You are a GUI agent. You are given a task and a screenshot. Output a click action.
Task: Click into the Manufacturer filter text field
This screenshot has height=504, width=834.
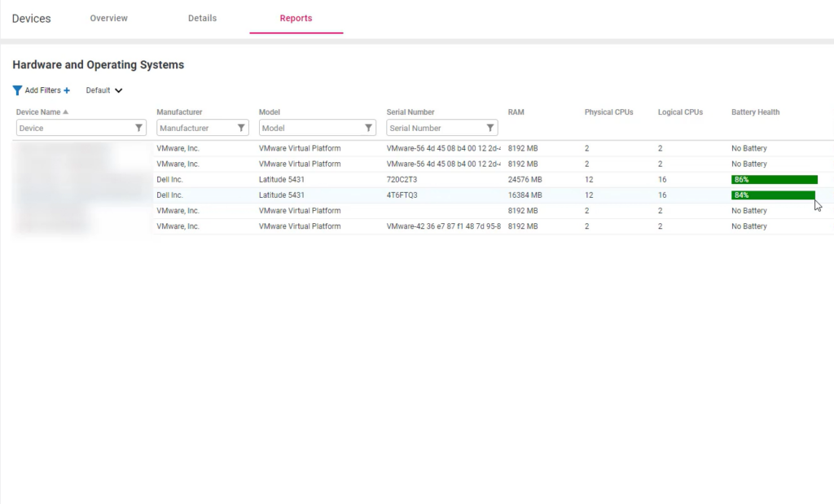pos(195,128)
